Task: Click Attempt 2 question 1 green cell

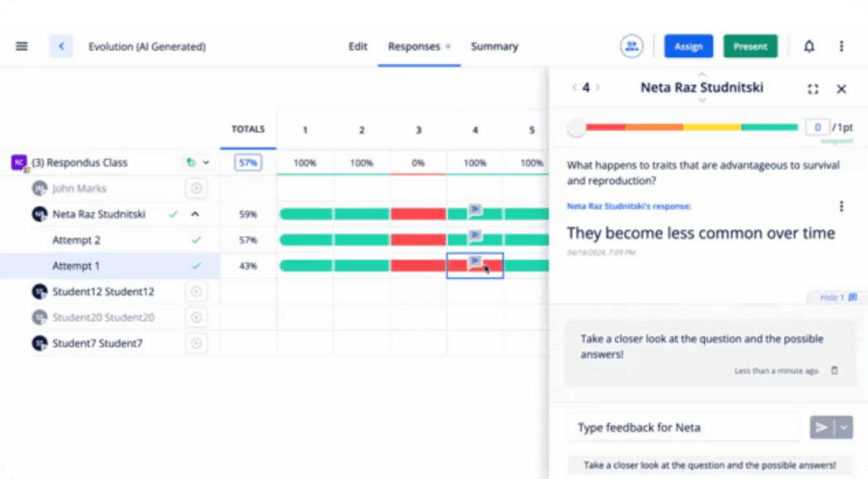Action: (305, 240)
